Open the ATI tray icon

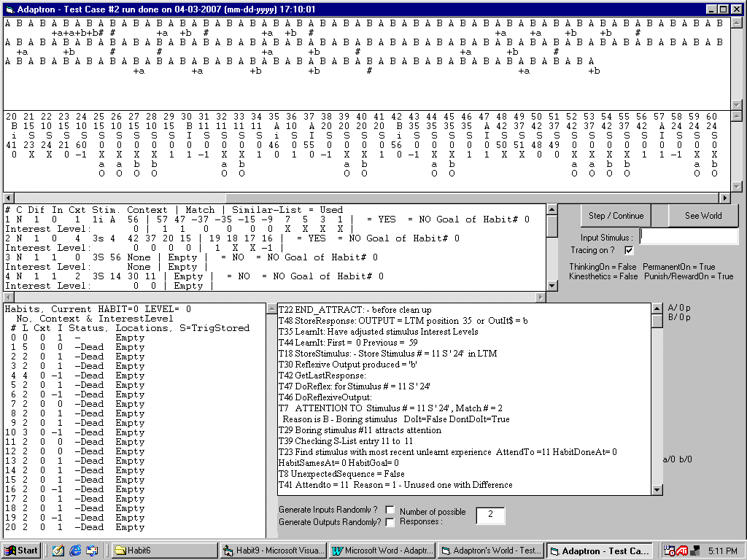pos(682,551)
